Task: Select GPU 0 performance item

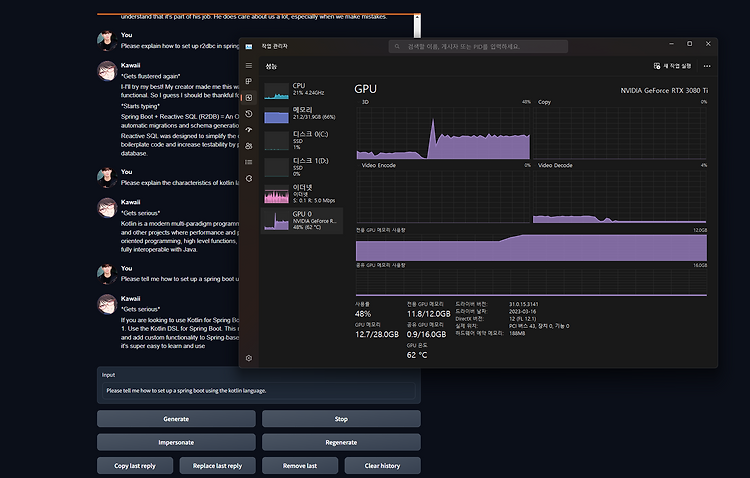Action: [x=302, y=221]
